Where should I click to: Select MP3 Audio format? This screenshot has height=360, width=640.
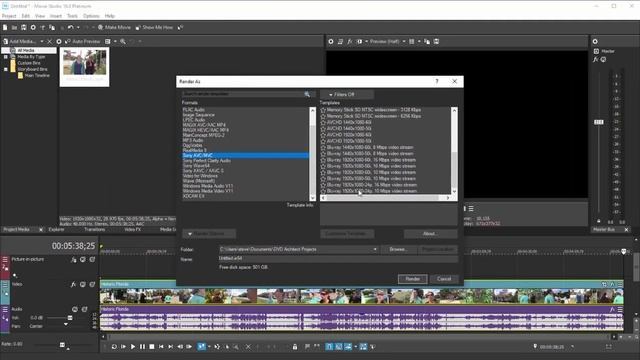pyautogui.click(x=193, y=140)
